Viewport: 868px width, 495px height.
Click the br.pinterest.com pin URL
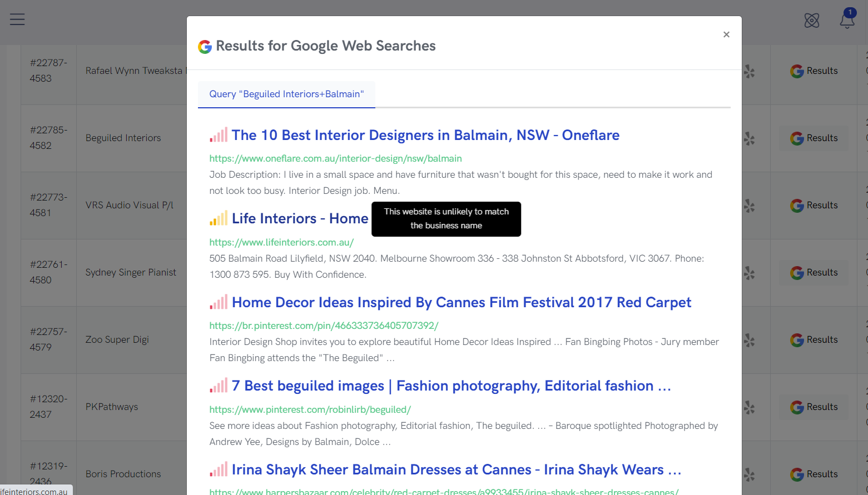click(x=324, y=326)
